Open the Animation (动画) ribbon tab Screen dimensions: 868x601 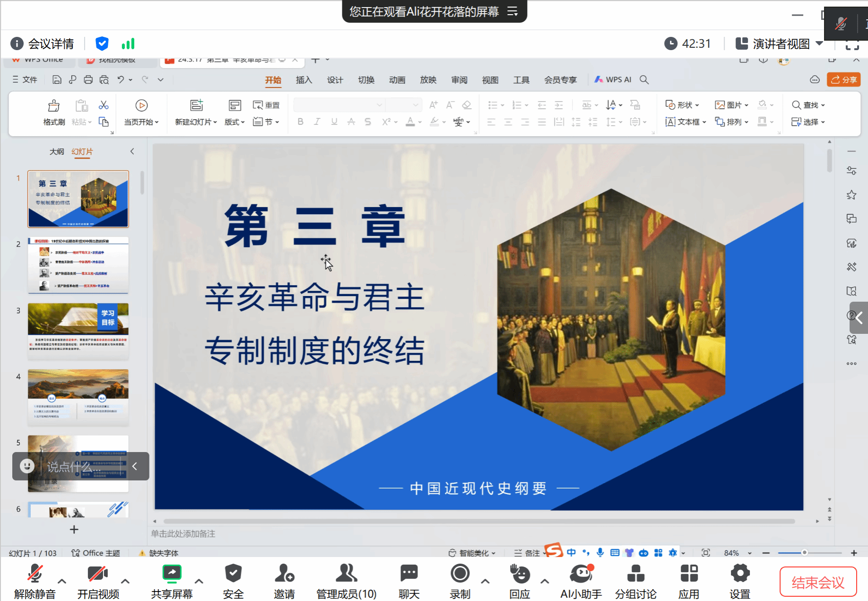(x=397, y=80)
